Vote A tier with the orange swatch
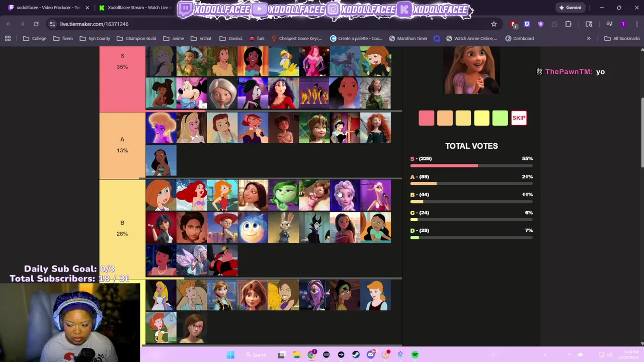The image size is (644, 362). pyautogui.click(x=445, y=118)
